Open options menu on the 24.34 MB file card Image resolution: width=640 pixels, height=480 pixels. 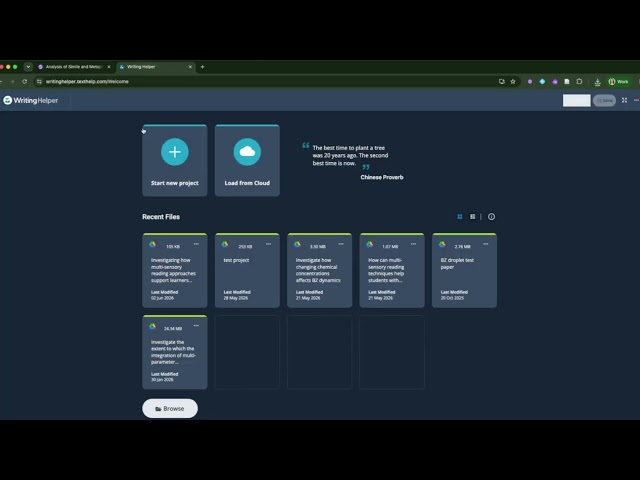(196, 326)
